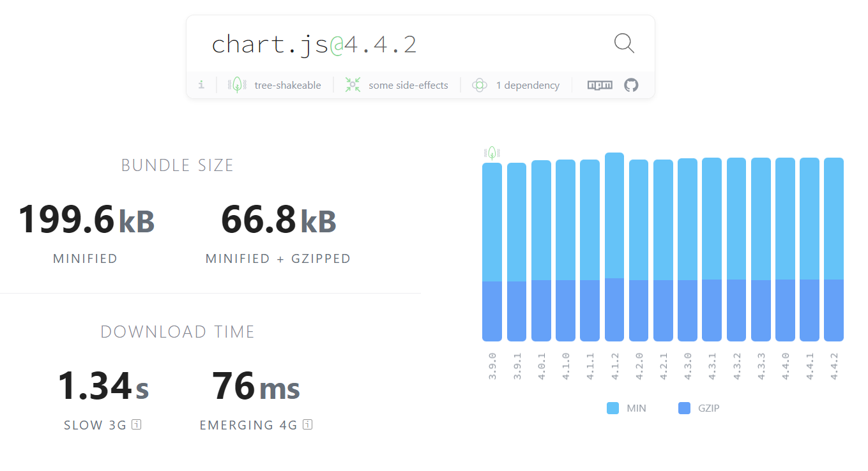This screenshot has height=471, width=868.
Task: Click the search magnifier icon
Action: point(624,43)
